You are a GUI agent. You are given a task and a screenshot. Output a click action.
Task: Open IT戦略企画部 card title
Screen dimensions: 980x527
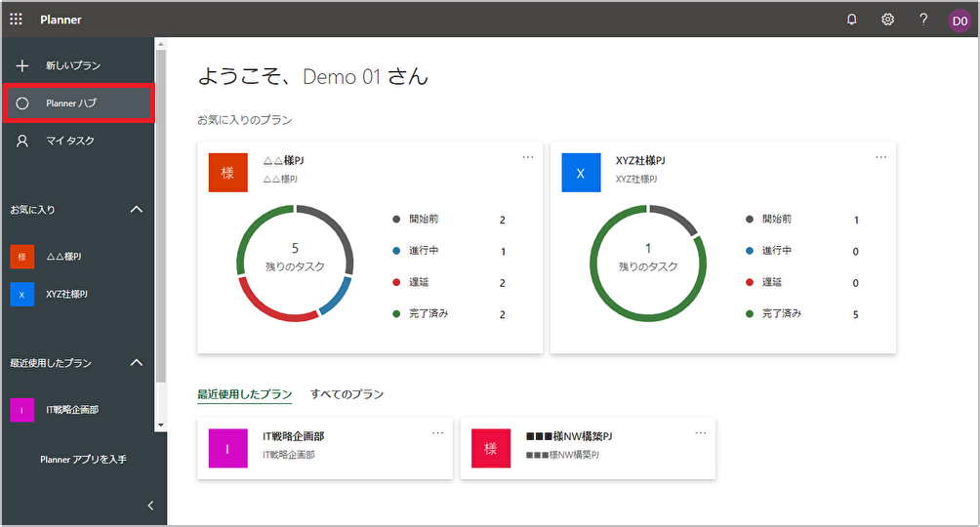[293, 436]
